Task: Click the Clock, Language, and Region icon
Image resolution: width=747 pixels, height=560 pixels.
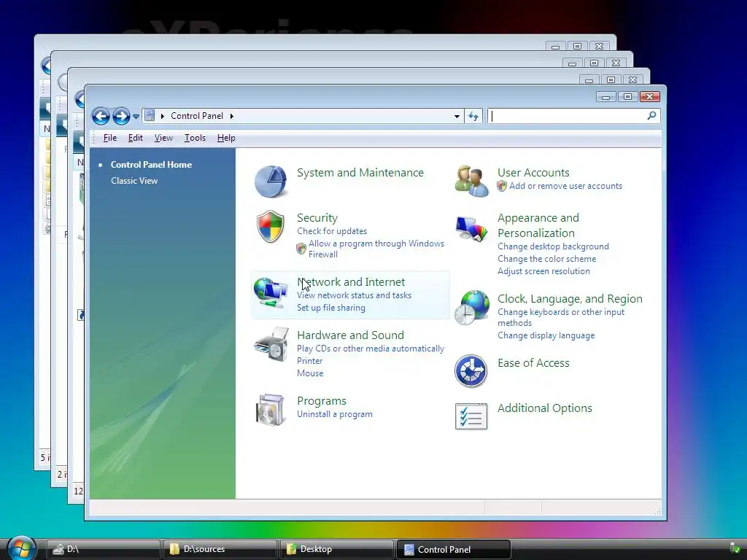Action: pyautogui.click(x=471, y=308)
